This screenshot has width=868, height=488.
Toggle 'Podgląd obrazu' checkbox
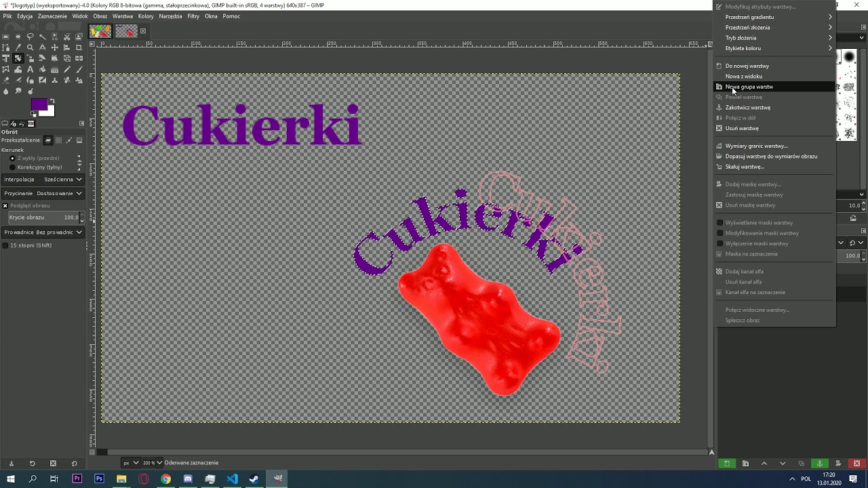point(5,205)
